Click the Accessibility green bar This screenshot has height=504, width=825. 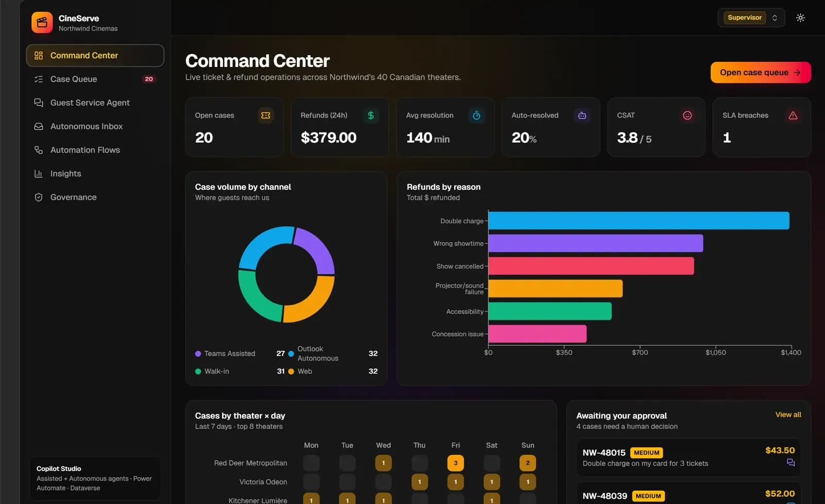(x=550, y=311)
